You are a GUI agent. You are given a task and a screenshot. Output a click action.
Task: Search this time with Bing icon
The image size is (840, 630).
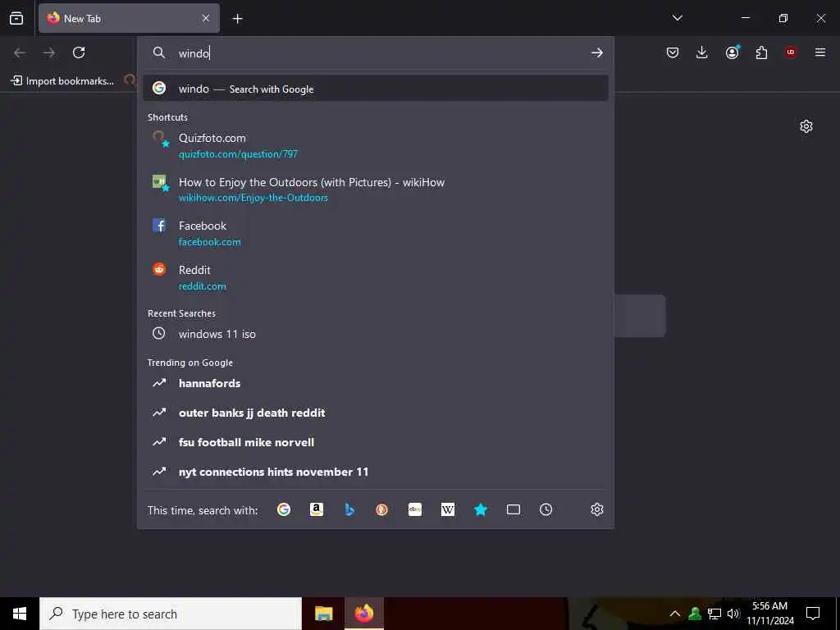click(349, 509)
